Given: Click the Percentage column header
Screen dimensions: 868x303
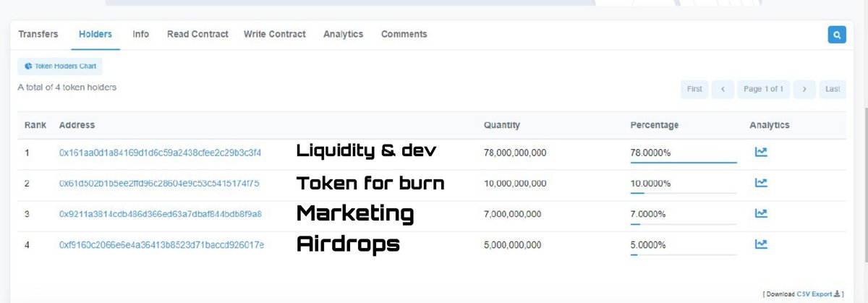Looking at the screenshot, I should (655, 125).
